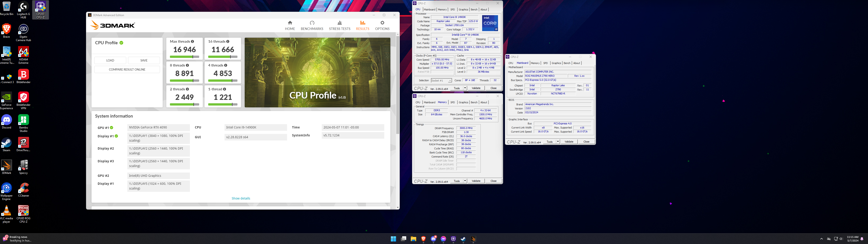Open Tools dropdown arrow in CPU-Z CPU window
Viewport: 868px width, 244px height.
[465, 88]
